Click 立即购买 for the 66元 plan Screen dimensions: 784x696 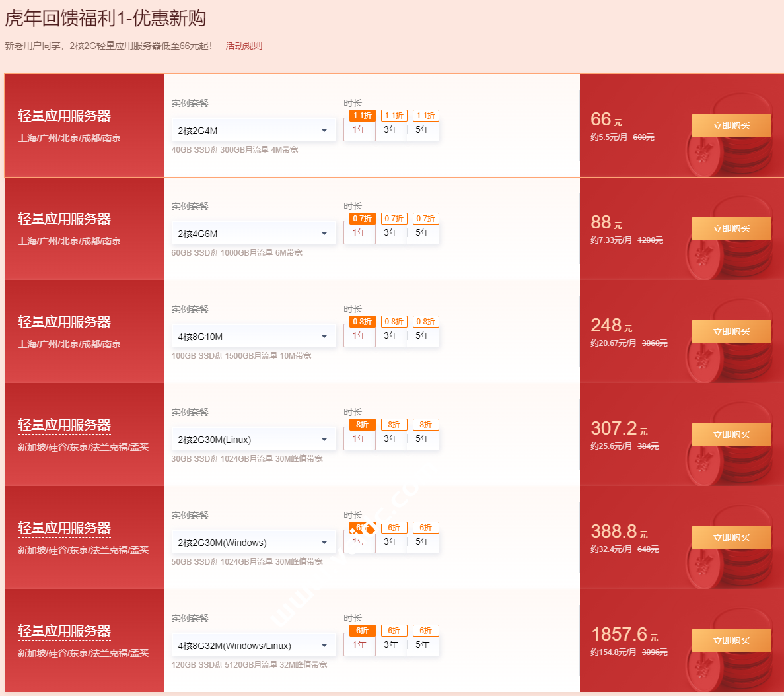coord(731,125)
